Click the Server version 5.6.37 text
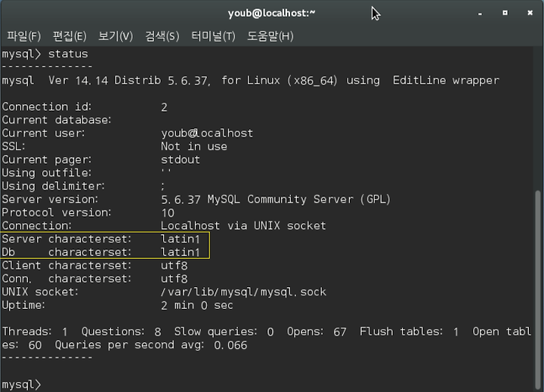Viewport: 544px width, 392px height. pos(181,199)
